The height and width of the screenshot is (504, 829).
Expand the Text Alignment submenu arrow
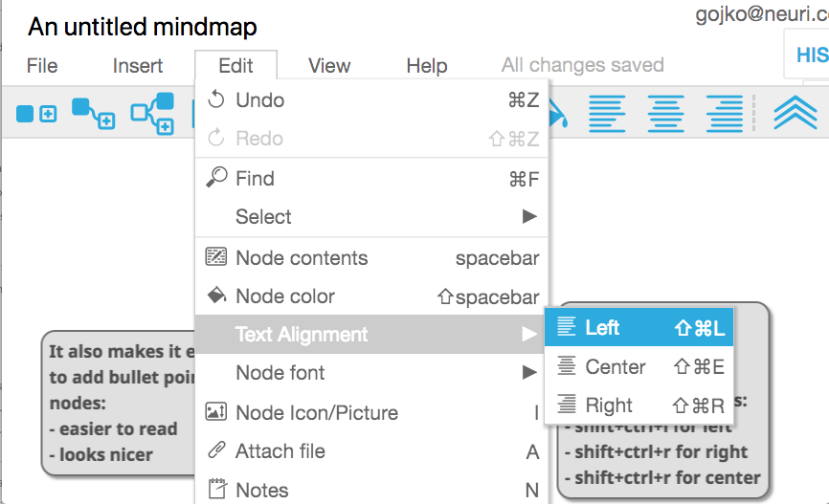[529, 334]
